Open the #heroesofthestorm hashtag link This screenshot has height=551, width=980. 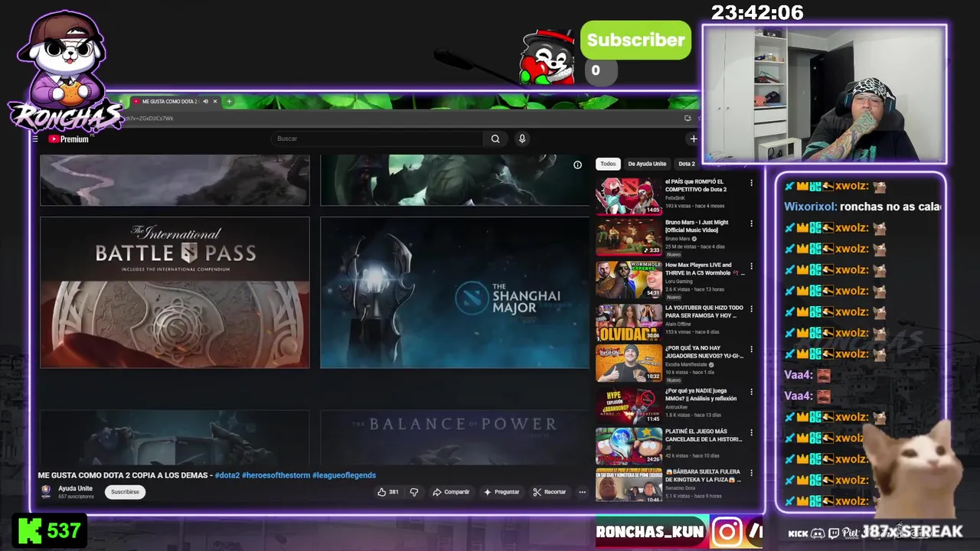tap(276, 475)
